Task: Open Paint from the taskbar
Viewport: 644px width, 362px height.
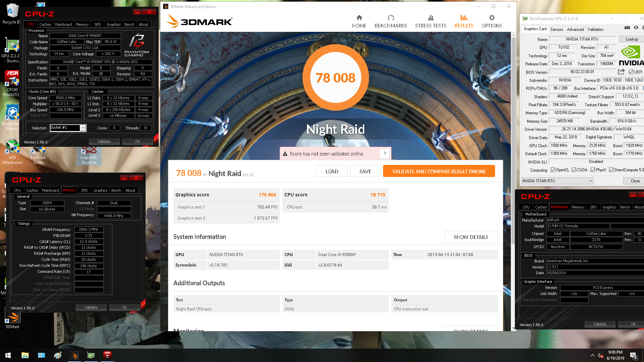Action: (58, 355)
